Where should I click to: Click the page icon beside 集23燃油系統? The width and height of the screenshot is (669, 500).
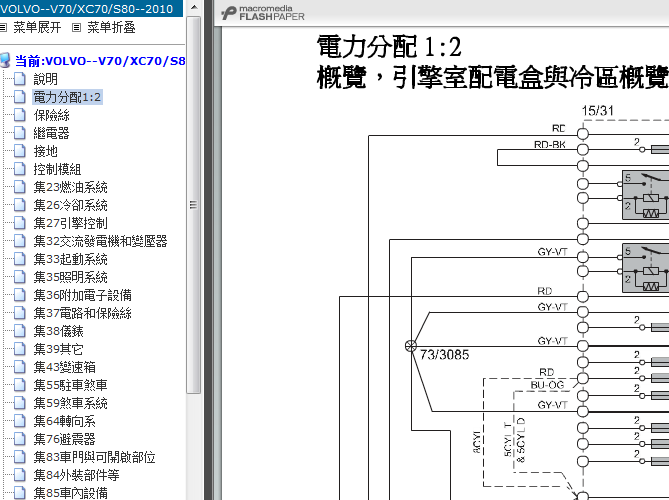pos(20,187)
